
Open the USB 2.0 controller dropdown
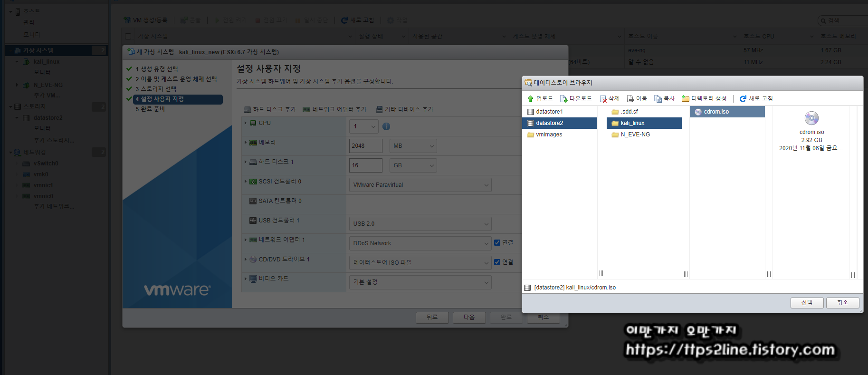point(420,224)
